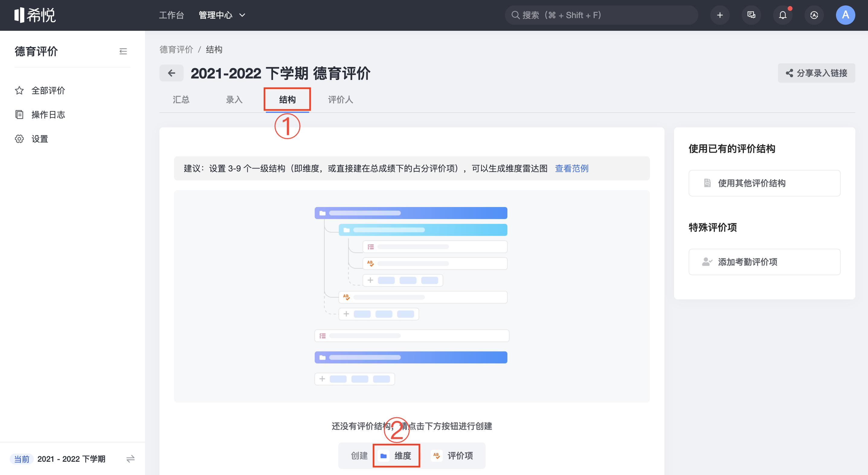
Task: Collapse the 德育评价 sidebar with menu icon
Action: [123, 52]
